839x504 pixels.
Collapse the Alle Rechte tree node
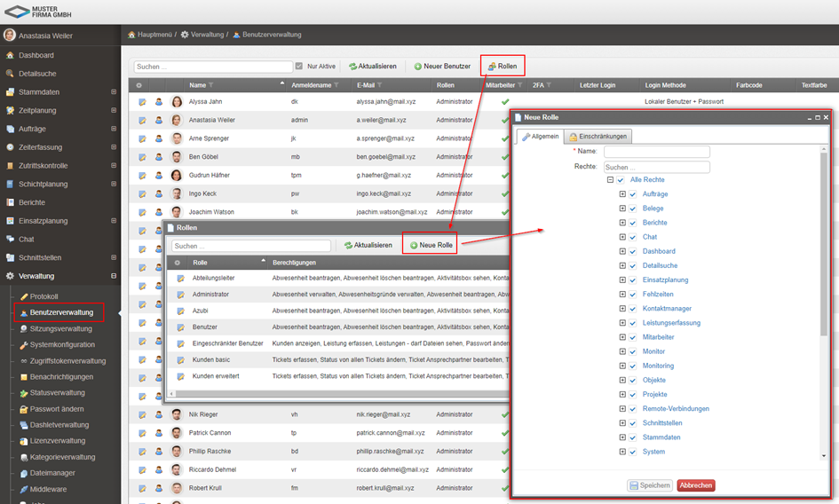tap(610, 180)
